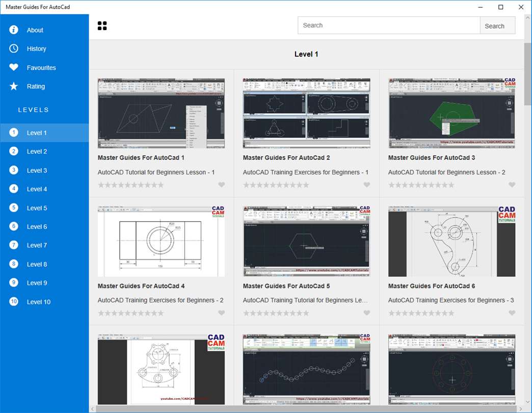Select the Level 2 menu label
This screenshot has width=532, height=413.
[x=37, y=151]
